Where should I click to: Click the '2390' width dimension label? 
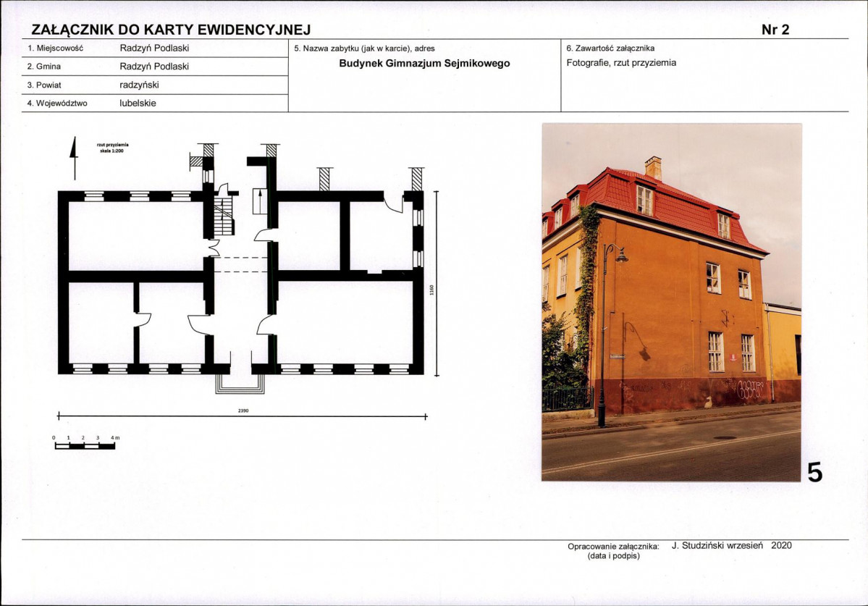coord(243,411)
